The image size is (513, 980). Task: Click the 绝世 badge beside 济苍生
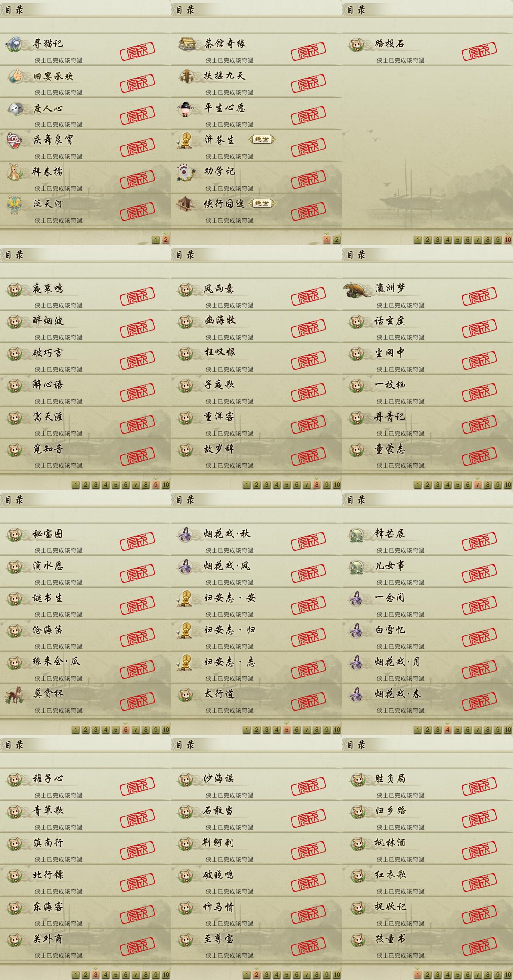pos(262,139)
